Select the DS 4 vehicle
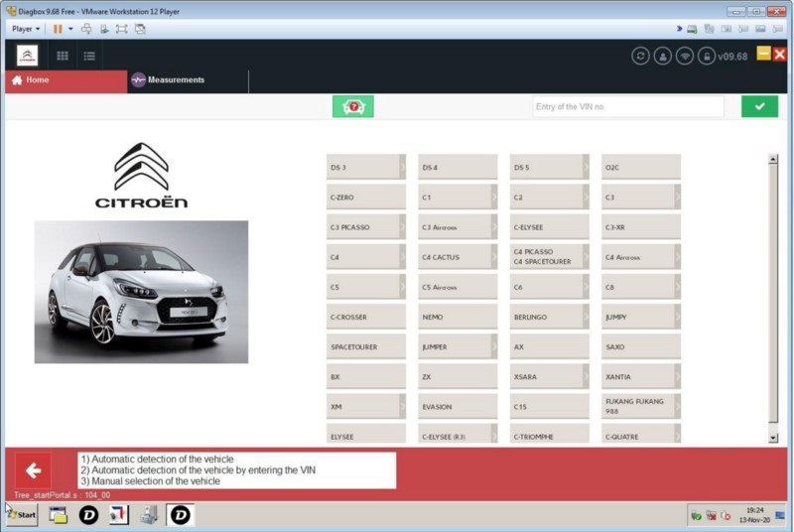Screen dimensions: 794x532 (x=458, y=167)
